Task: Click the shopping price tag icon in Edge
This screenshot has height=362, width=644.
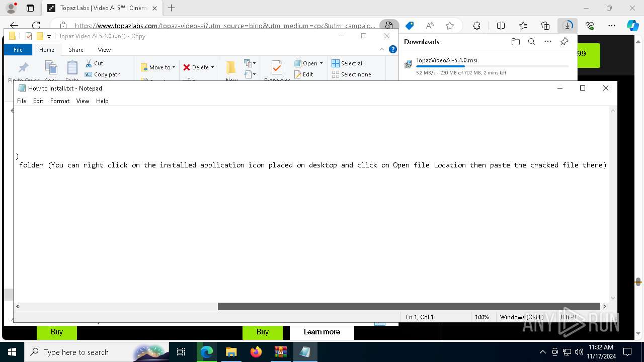Action: 410,26
